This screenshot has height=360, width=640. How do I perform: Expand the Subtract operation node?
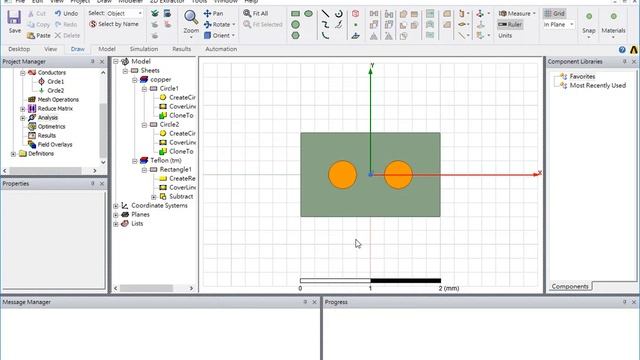153,197
